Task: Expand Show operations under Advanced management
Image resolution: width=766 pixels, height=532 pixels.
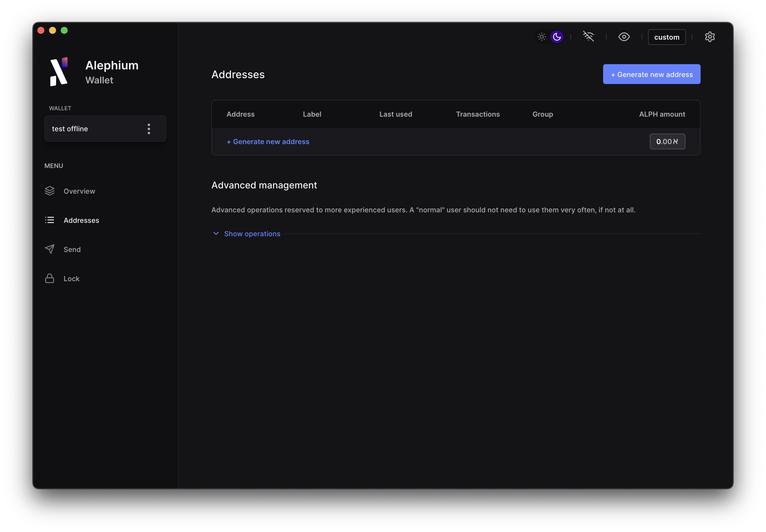Action: (x=252, y=233)
